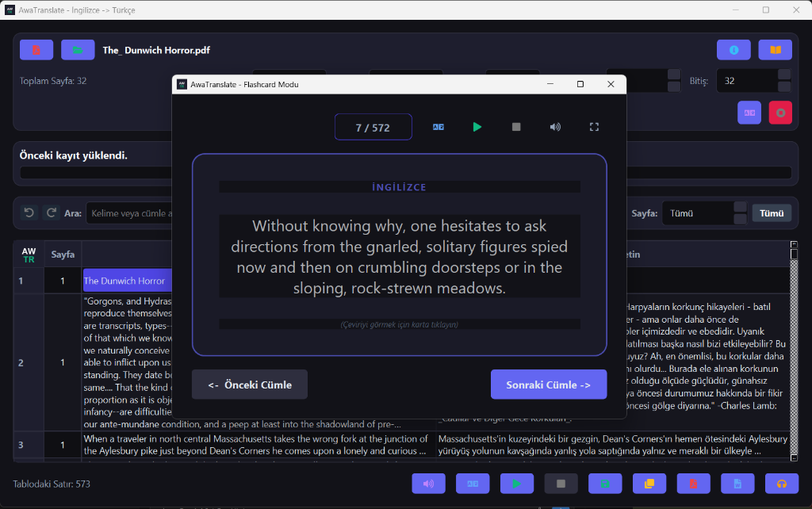The height and width of the screenshot is (509, 812).
Task: Start flashcard playback with green play icon
Action: coord(477,127)
